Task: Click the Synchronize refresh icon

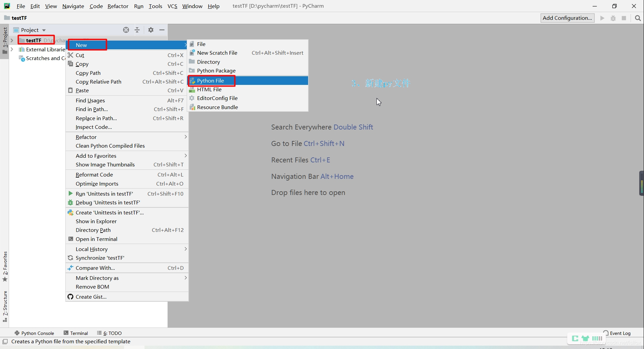Action: (x=70, y=258)
